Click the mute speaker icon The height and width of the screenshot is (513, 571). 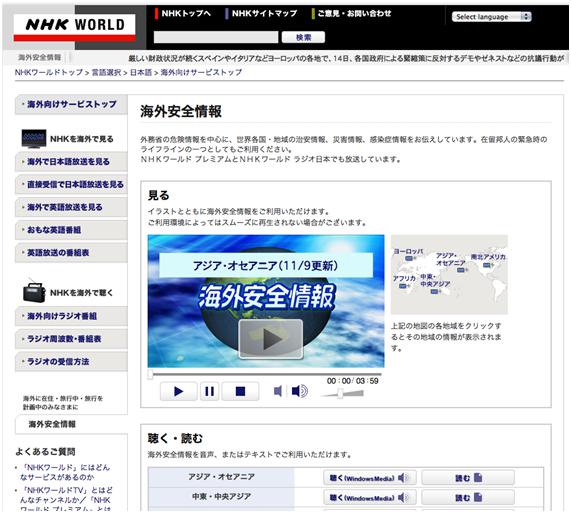tap(277, 391)
